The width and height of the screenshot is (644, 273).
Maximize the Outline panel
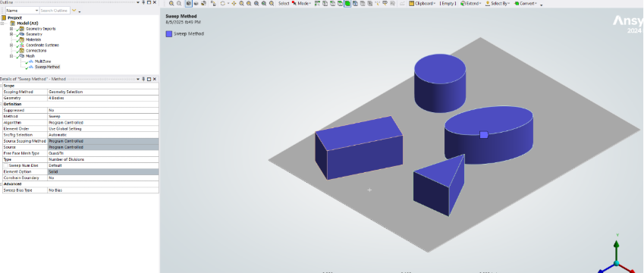[149, 2]
